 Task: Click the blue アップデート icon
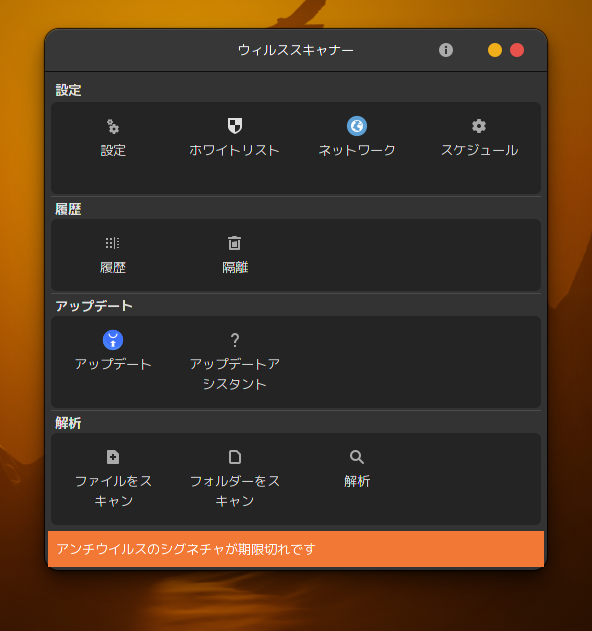pos(113,340)
